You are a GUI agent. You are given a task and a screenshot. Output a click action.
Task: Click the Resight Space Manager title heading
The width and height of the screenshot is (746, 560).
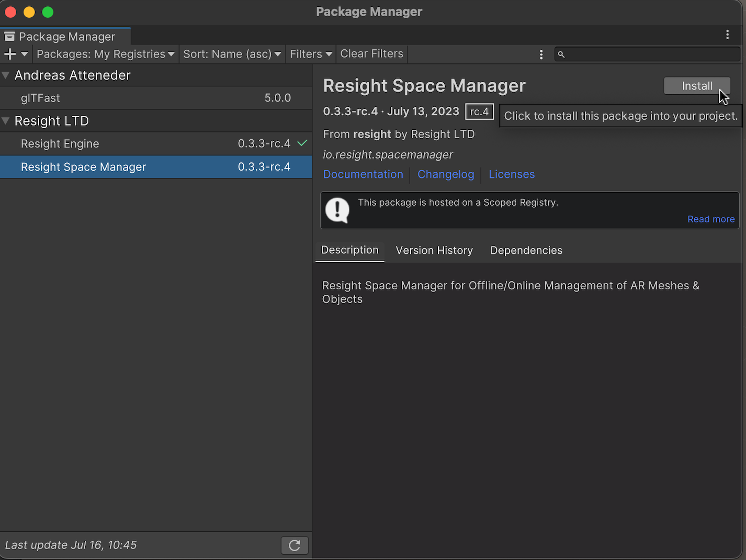pos(424,86)
